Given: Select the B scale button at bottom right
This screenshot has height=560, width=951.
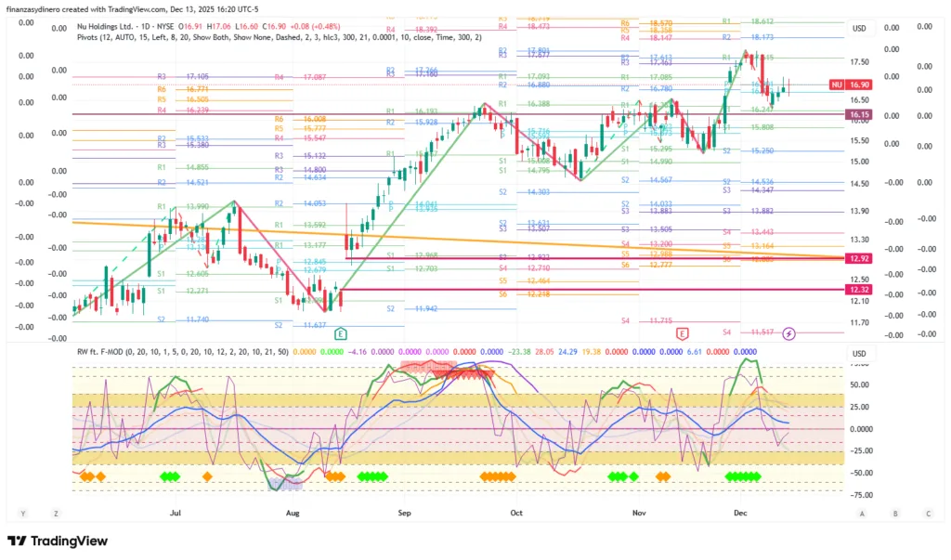Looking at the screenshot, I should [895, 513].
